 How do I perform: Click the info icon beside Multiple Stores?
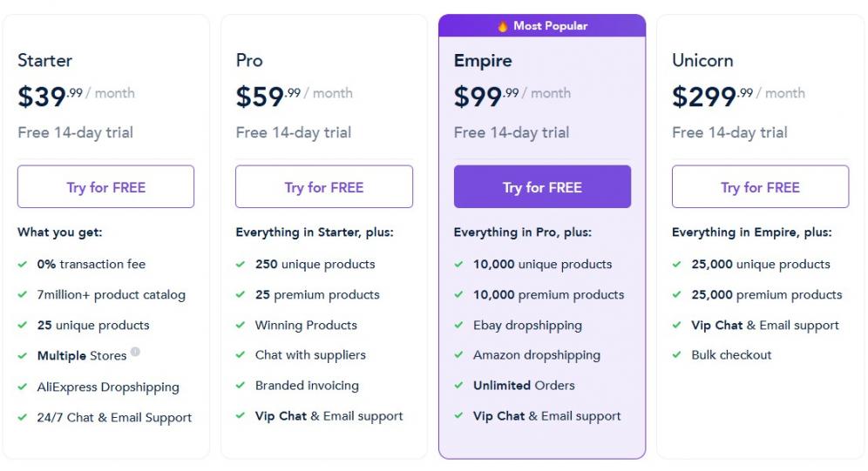click(135, 353)
